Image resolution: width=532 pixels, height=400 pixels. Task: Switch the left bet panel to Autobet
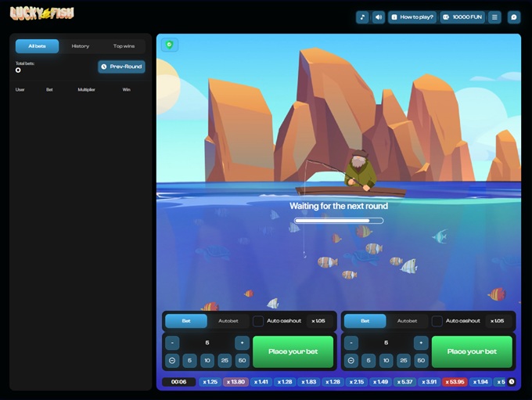[x=228, y=321]
